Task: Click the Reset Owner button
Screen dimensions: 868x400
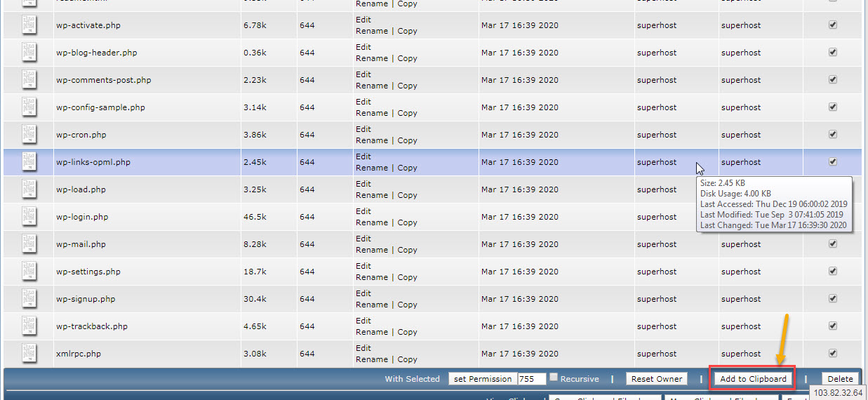Action: 656,379
